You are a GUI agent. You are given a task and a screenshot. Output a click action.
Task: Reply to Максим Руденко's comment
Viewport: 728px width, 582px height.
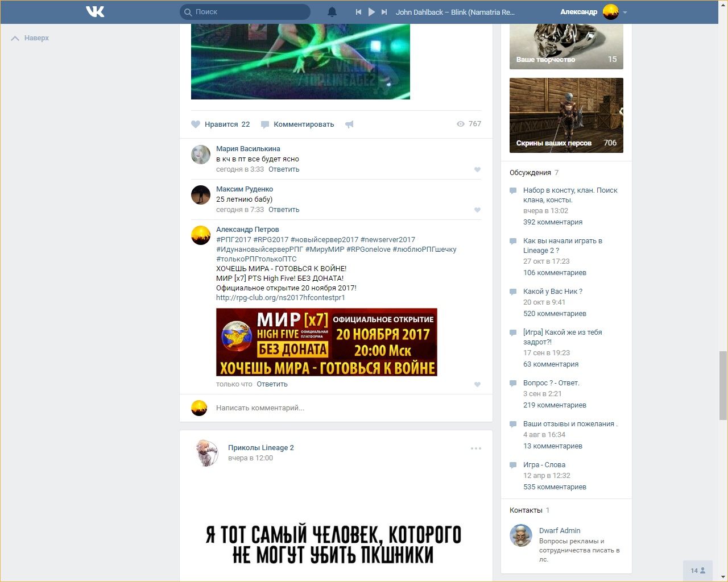284,210
